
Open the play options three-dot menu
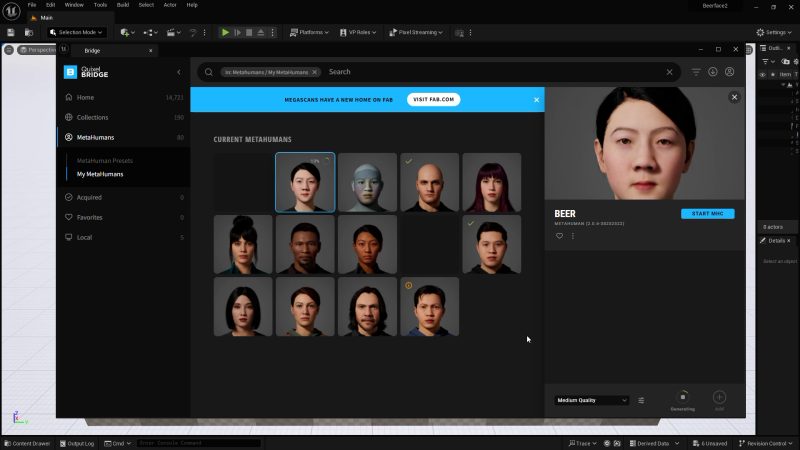[x=272, y=33]
